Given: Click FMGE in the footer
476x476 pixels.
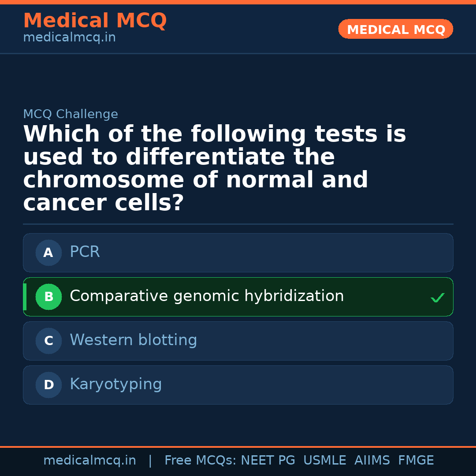Looking at the screenshot, I should pos(416,461).
